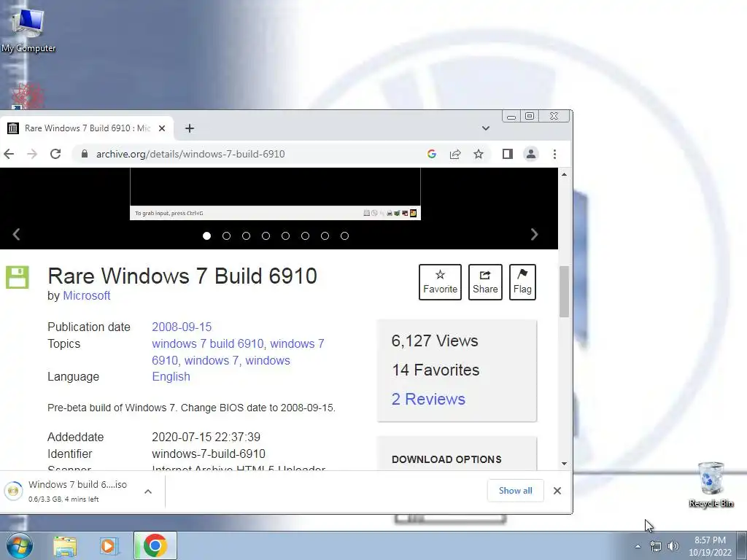The height and width of the screenshot is (560, 747).
Task: Select the seventh carousel dot
Action: pyautogui.click(x=325, y=236)
